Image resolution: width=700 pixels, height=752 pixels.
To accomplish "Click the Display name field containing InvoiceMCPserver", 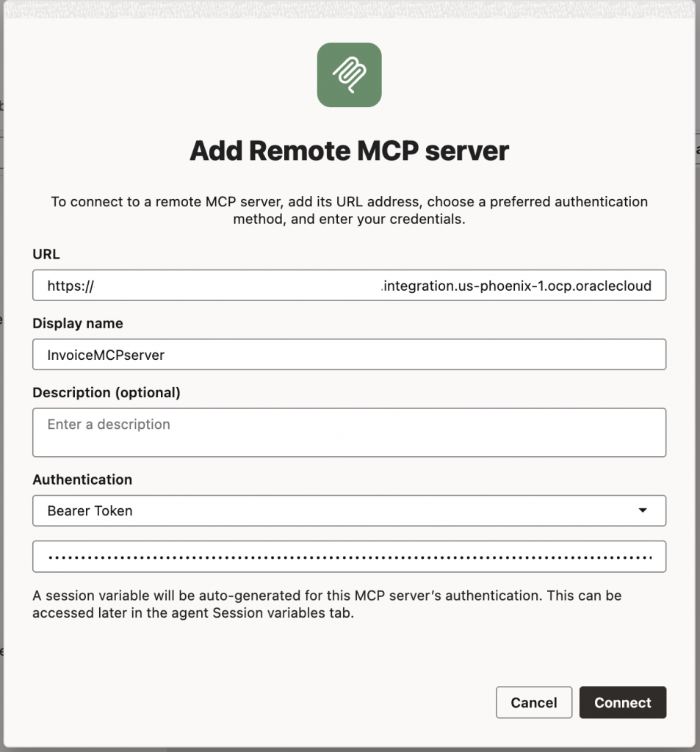I will click(x=350, y=355).
